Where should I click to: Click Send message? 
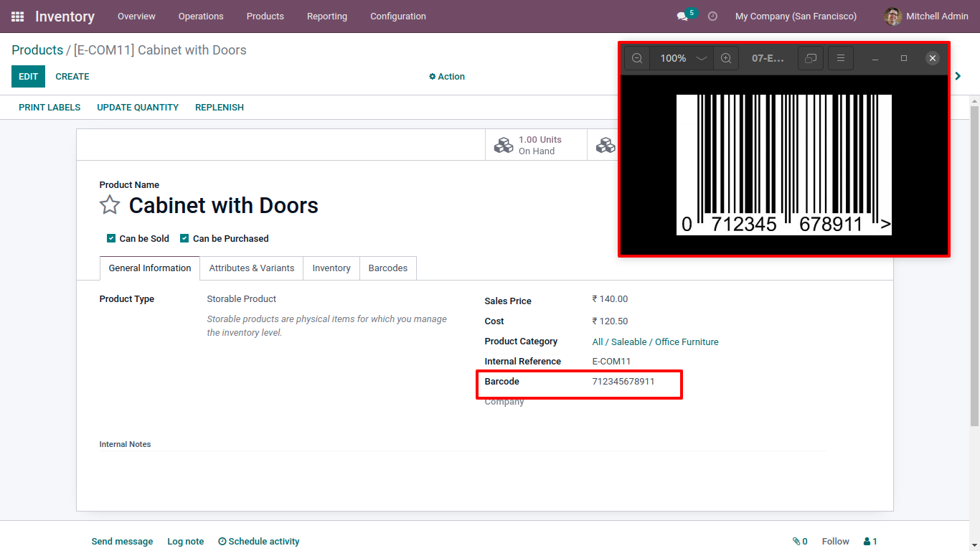click(x=122, y=542)
